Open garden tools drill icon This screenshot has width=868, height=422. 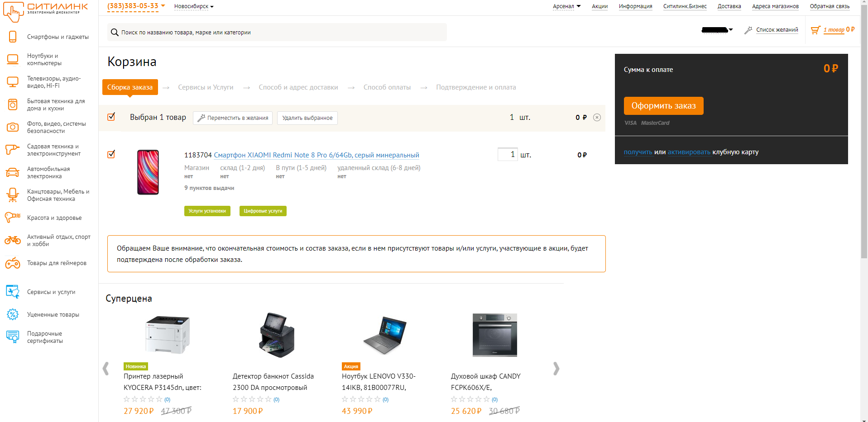[x=12, y=149]
